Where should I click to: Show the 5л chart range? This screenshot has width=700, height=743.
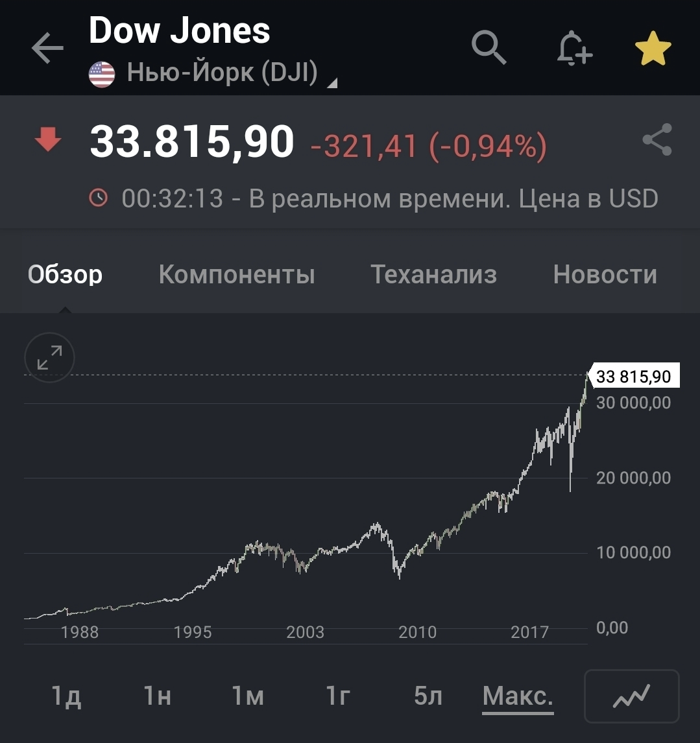(x=428, y=696)
